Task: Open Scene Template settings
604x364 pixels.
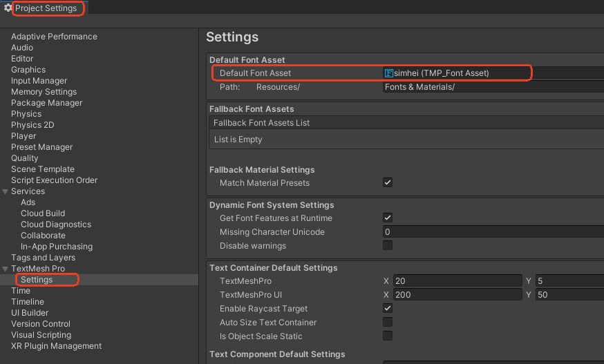Action: tap(43, 169)
